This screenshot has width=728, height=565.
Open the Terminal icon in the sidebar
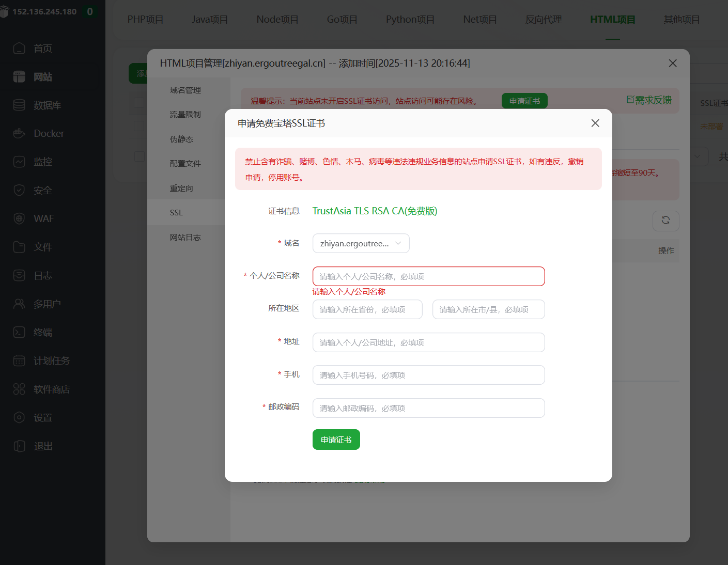19,333
